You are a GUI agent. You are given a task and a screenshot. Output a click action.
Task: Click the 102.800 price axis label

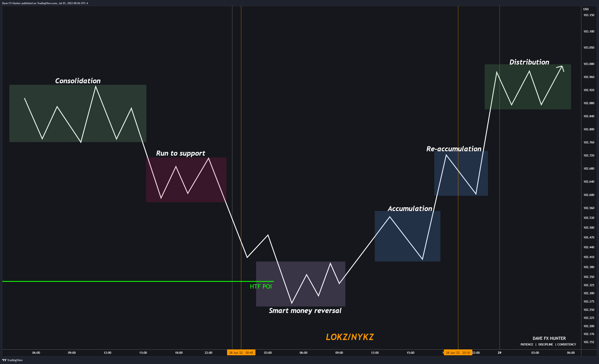[x=589, y=129]
